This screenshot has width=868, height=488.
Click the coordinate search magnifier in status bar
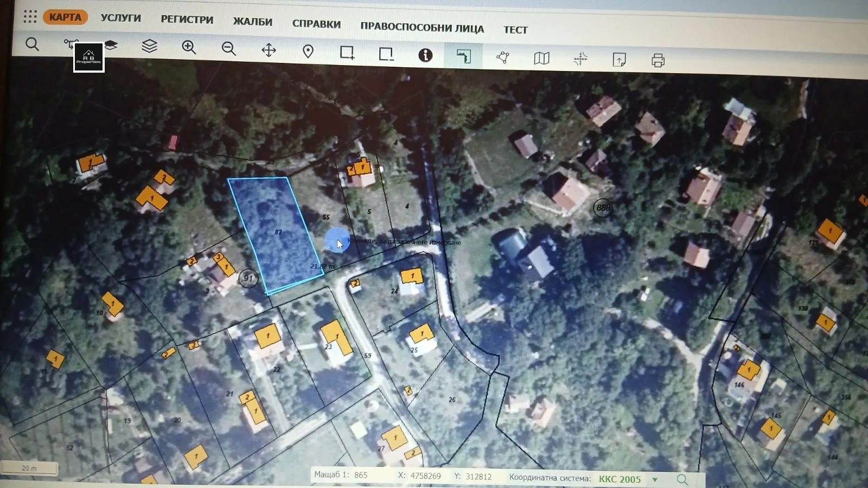tap(682, 479)
